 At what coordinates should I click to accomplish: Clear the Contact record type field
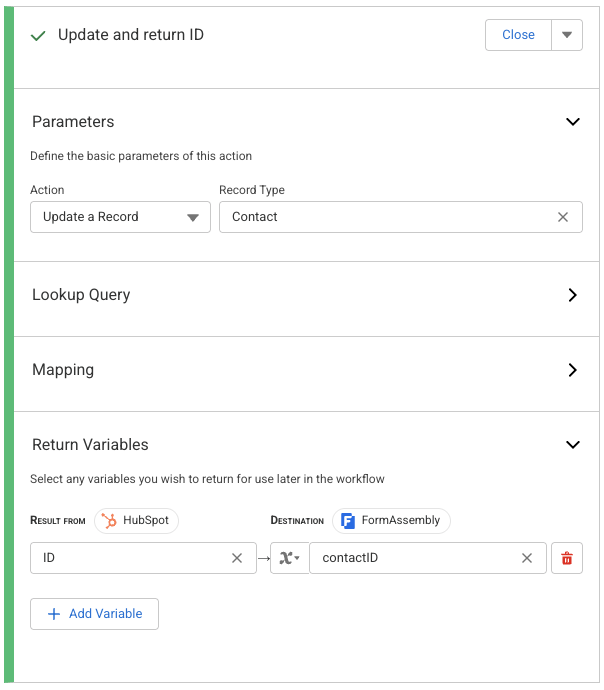(x=563, y=217)
